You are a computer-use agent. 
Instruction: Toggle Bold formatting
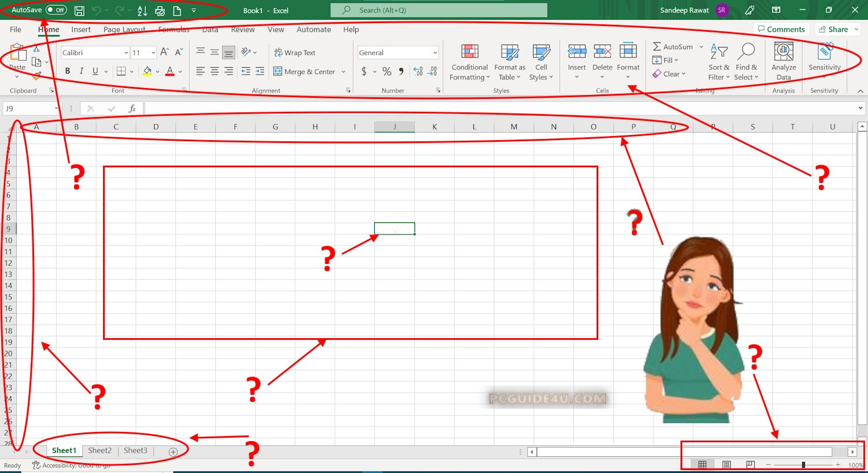68,71
